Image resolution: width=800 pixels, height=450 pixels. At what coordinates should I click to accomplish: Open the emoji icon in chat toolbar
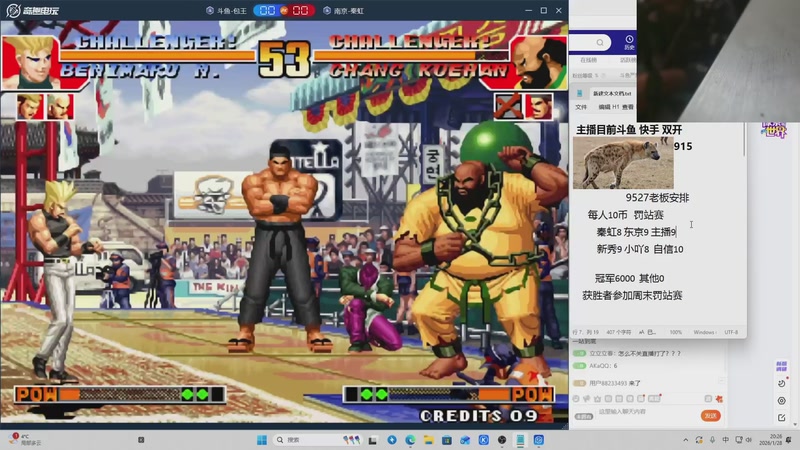click(576, 398)
